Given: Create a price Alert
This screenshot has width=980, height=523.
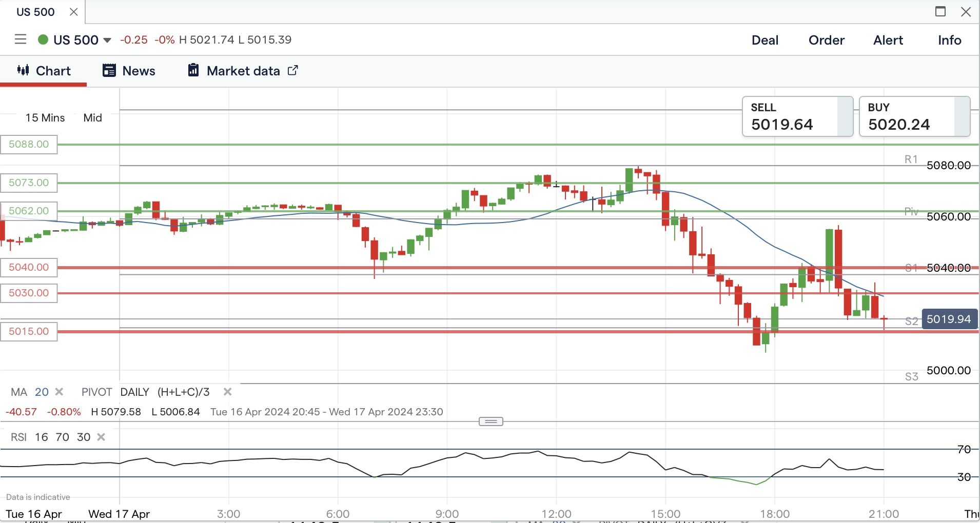Looking at the screenshot, I should tap(888, 40).
